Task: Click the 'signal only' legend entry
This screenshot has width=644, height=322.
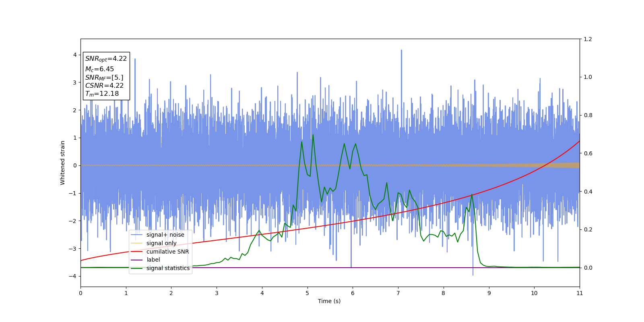Action: pos(154,243)
